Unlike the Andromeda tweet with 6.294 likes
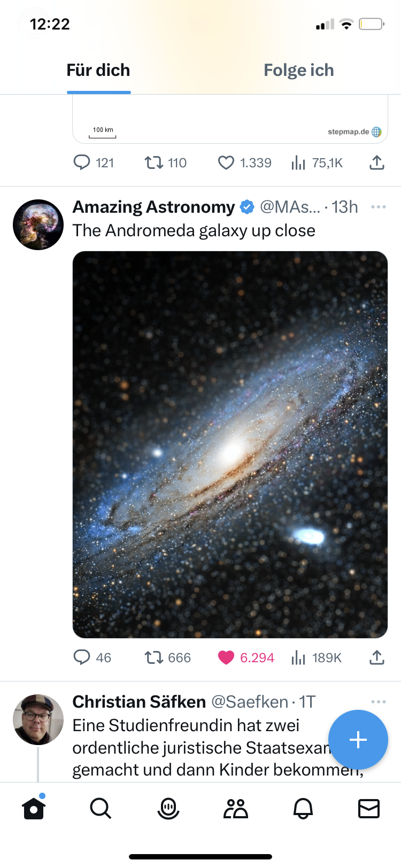This screenshot has height=868, width=401. [246, 657]
